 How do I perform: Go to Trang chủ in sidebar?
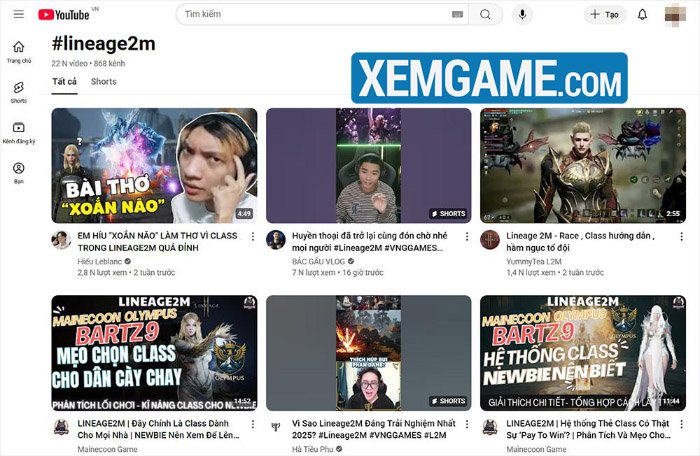[18, 52]
